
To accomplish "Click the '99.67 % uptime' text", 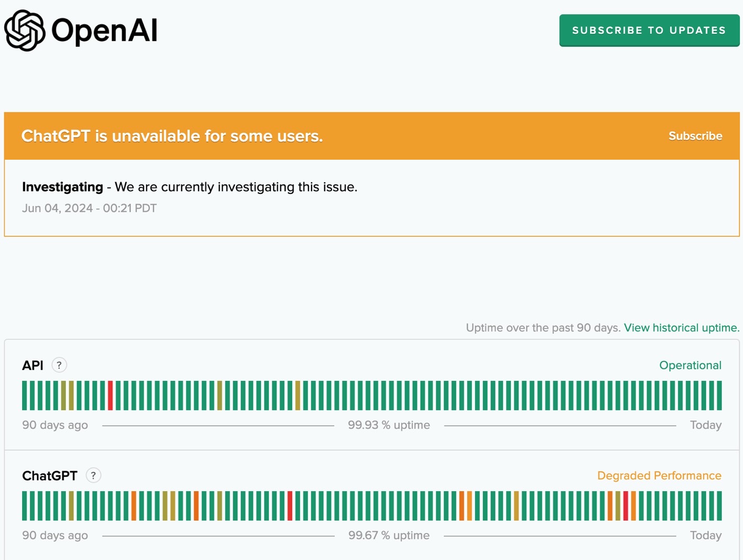I will pos(389,535).
